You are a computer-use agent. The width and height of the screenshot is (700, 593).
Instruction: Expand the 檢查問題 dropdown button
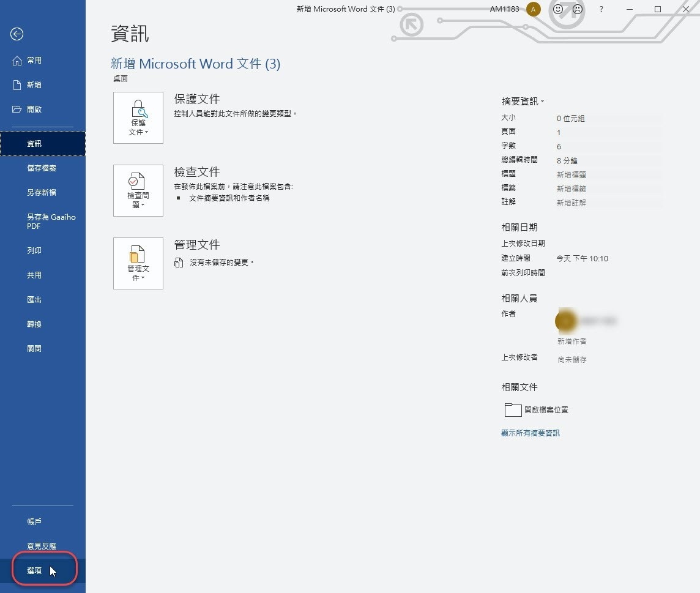point(138,191)
